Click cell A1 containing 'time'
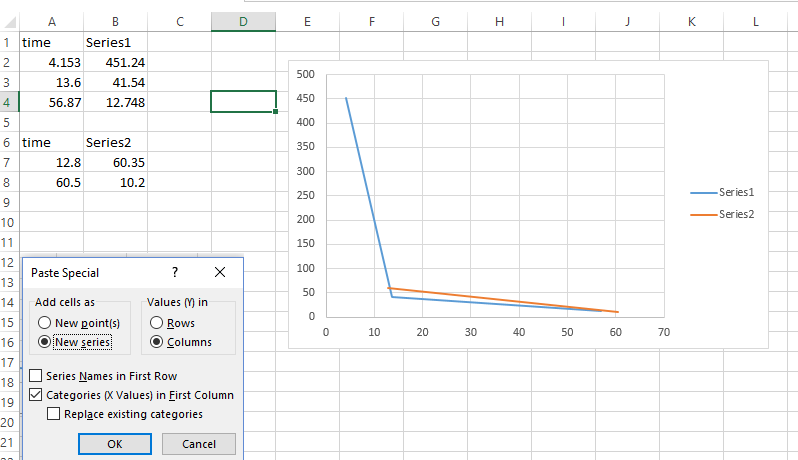The image size is (798, 460). point(51,42)
